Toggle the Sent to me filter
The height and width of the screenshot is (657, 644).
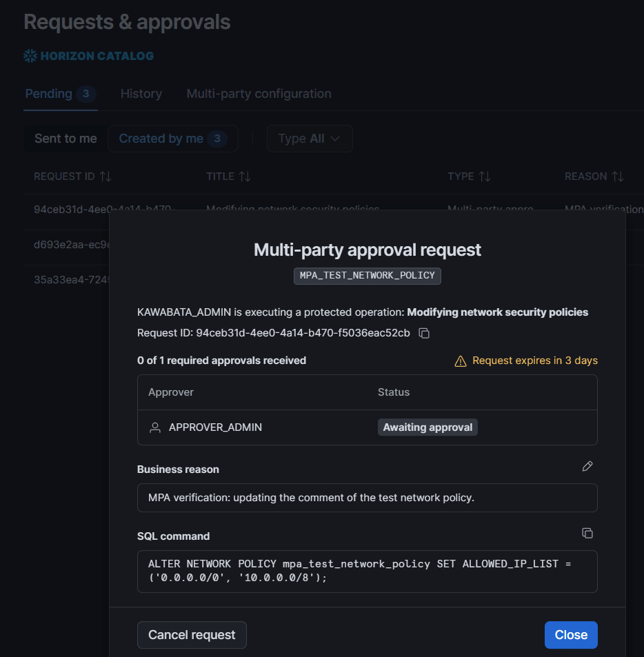coord(66,139)
